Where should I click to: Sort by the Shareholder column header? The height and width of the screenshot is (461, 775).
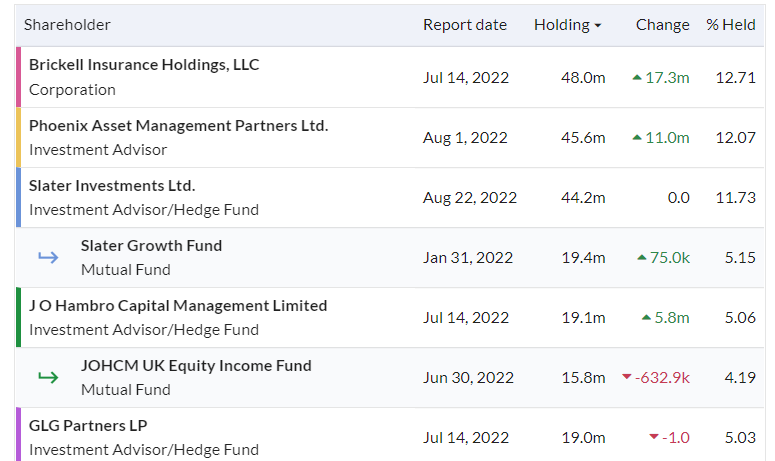point(67,25)
